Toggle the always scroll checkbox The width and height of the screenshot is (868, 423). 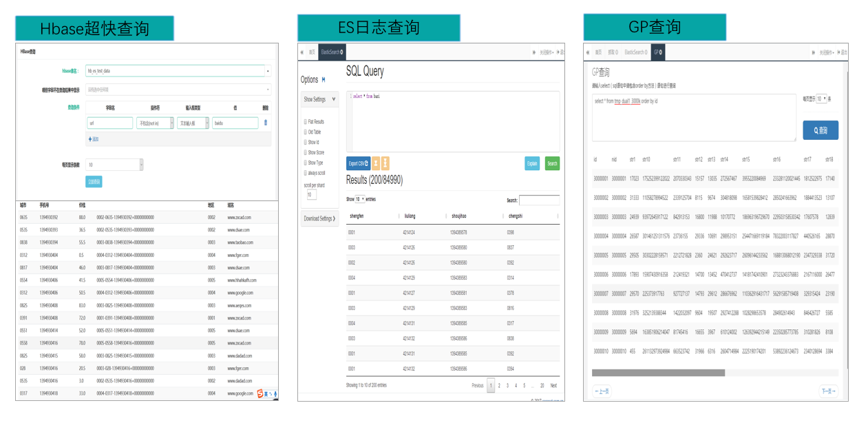tap(305, 173)
